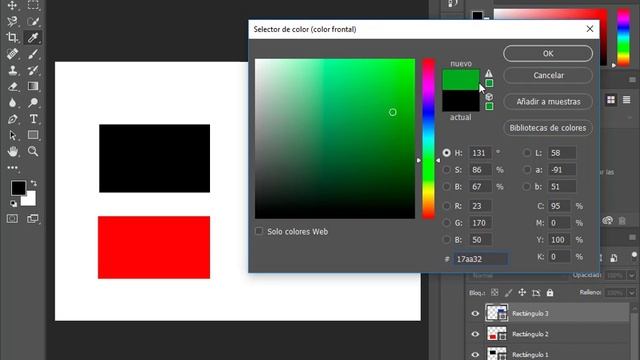
Task: Open the Edit Toolbar three-dots menu
Action: pos(12,167)
